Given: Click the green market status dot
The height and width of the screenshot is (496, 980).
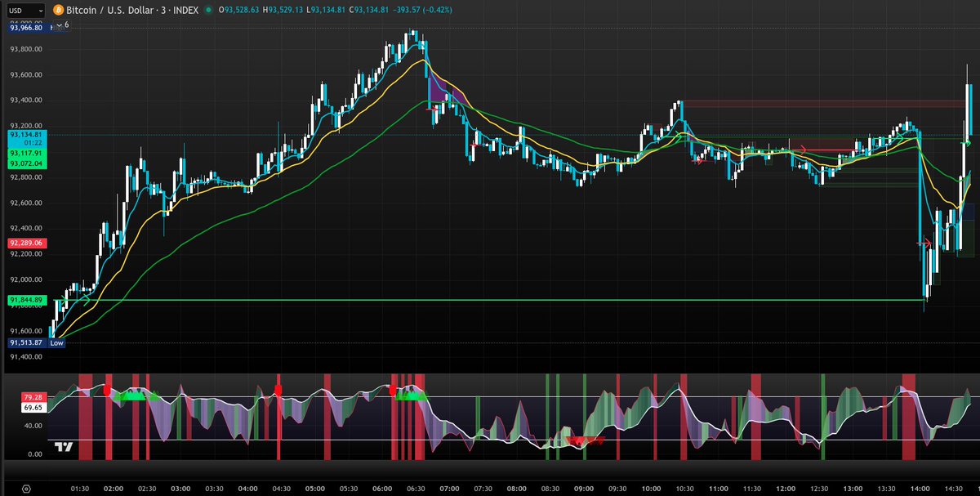Looking at the screenshot, I should tap(210, 10).
